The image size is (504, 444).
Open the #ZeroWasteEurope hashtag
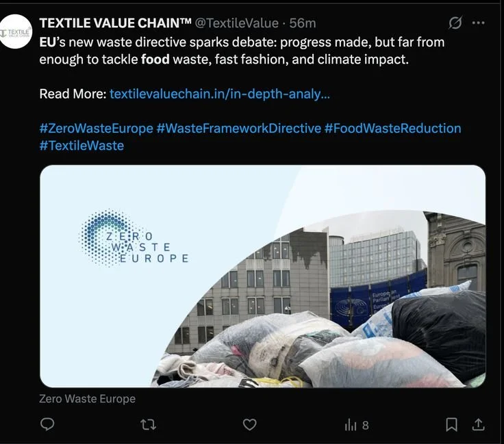coord(96,128)
